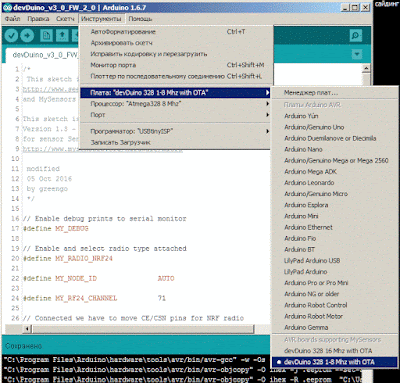Close the Инструменты menu
400x383 pixels.
(101, 19)
